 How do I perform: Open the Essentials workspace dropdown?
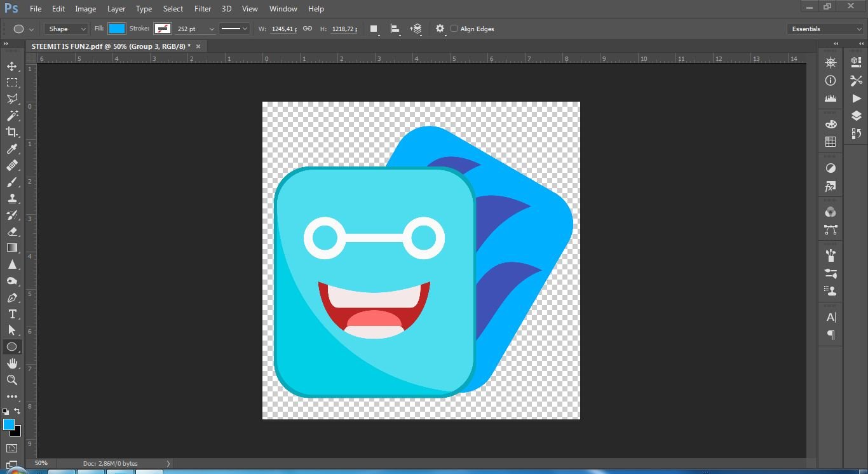coord(825,29)
